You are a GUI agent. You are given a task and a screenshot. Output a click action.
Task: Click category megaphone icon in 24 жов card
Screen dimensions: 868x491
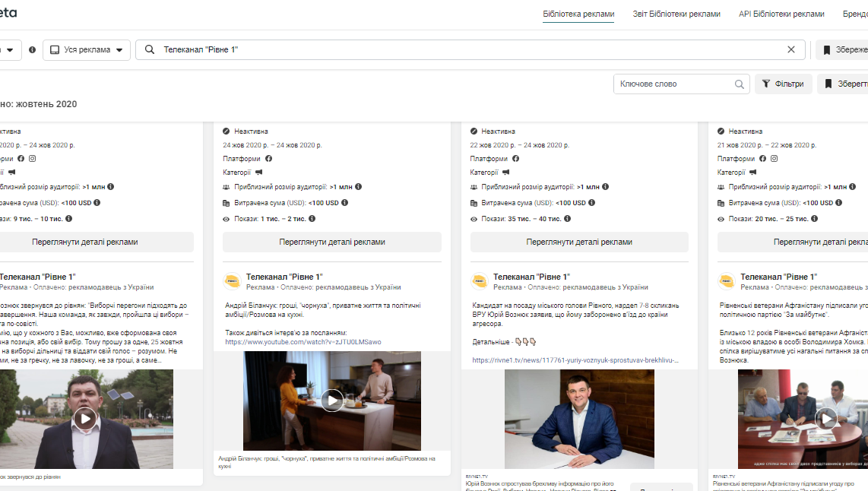[258, 173]
